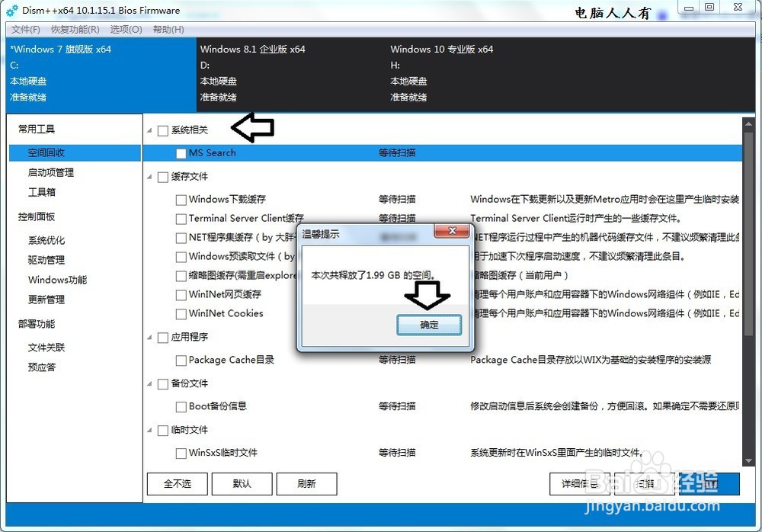The image size is (762, 532).
Task: Check the MS Search checkbox
Action: click(x=181, y=152)
